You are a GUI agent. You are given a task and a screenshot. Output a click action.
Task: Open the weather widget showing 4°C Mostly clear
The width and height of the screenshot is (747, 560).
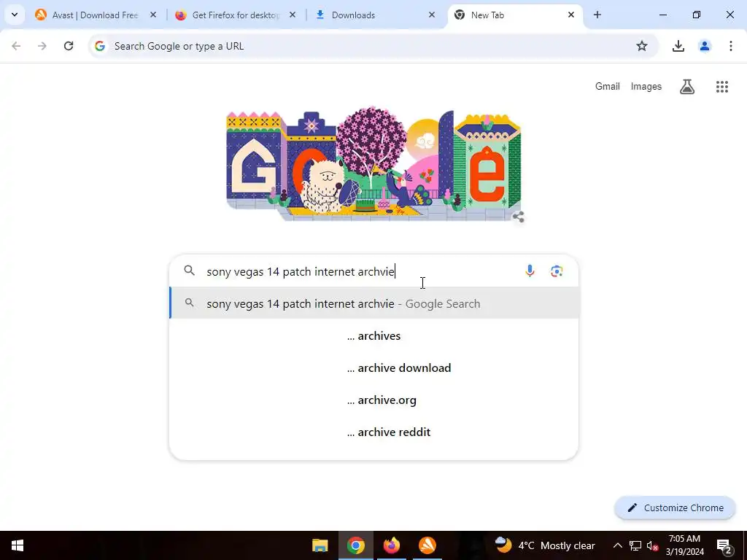545,545
